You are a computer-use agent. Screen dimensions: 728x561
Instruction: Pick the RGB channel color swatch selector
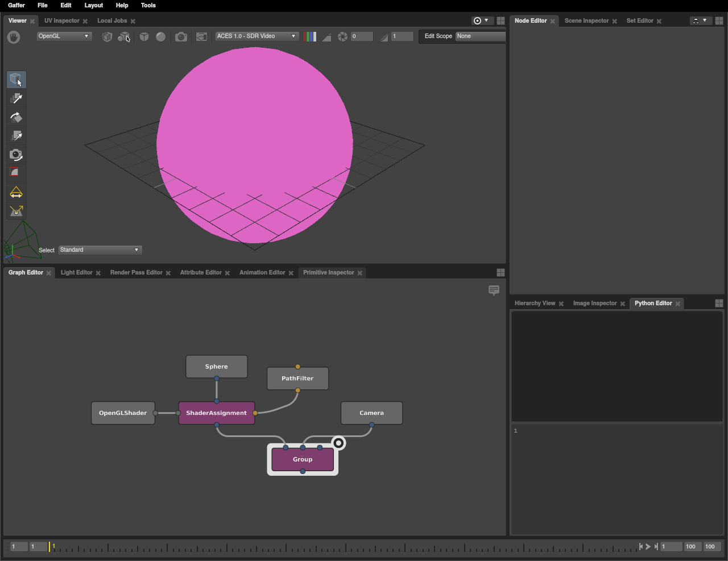(310, 36)
